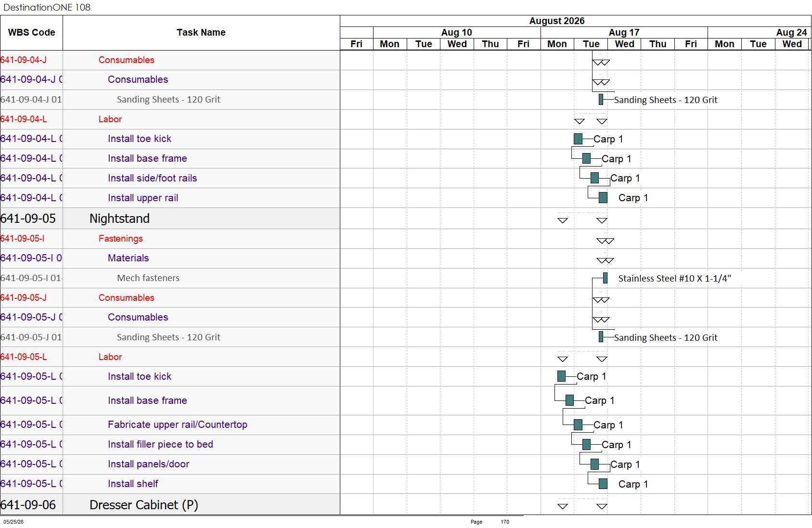This screenshot has width=812, height=528.
Task: Click WBS code 641-09-06
Action: (28, 505)
